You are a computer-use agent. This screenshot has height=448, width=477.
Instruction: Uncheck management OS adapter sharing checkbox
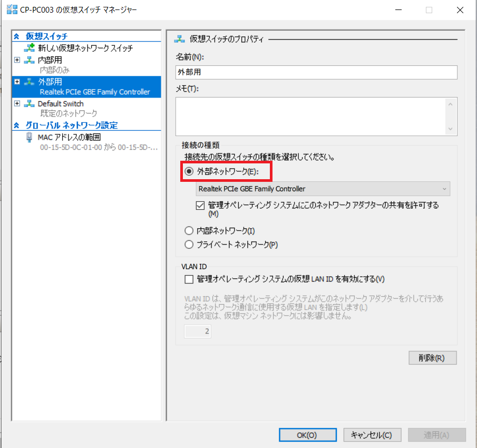[x=200, y=206]
